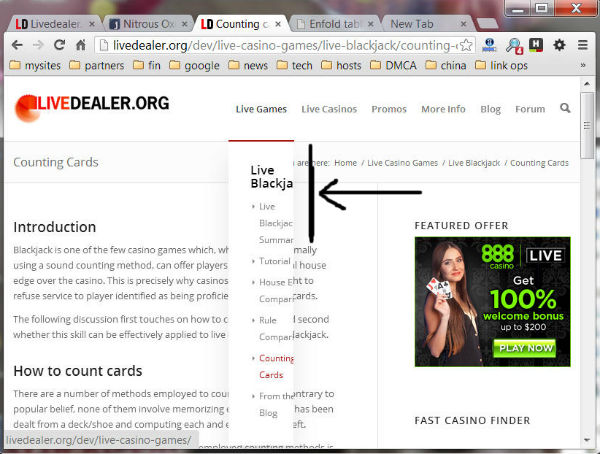Open the livedealer.org logo
Image resolution: width=600 pixels, height=454 pixels.
pos(92,108)
